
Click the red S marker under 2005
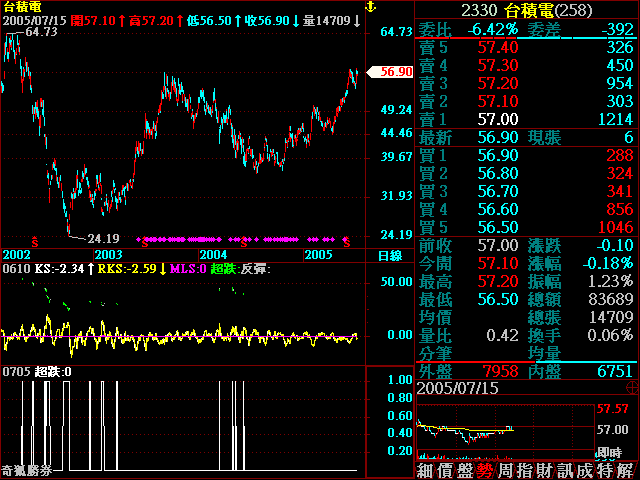tap(346, 241)
